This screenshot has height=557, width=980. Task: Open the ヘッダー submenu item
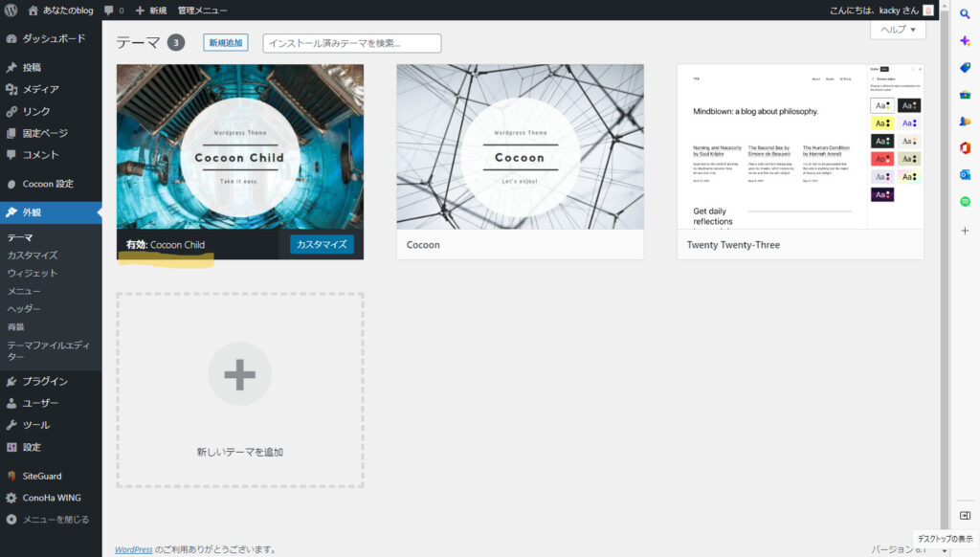tap(24, 309)
